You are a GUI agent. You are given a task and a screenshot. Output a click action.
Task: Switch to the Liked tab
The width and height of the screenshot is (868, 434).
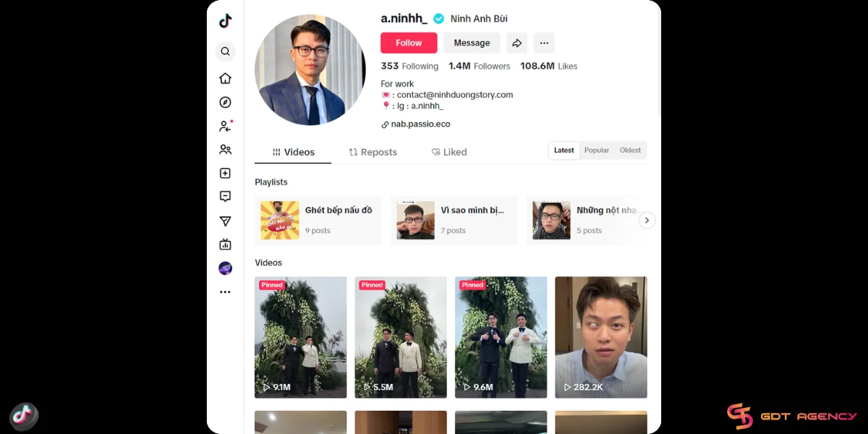pos(448,152)
